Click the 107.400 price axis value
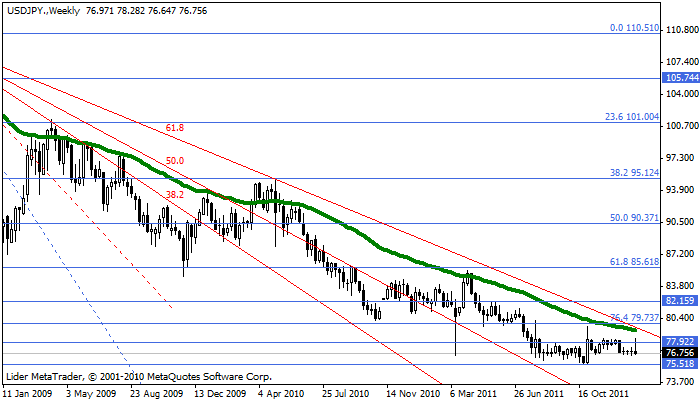Image resolution: width=700 pixels, height=402 pixels. pos(682,62)
